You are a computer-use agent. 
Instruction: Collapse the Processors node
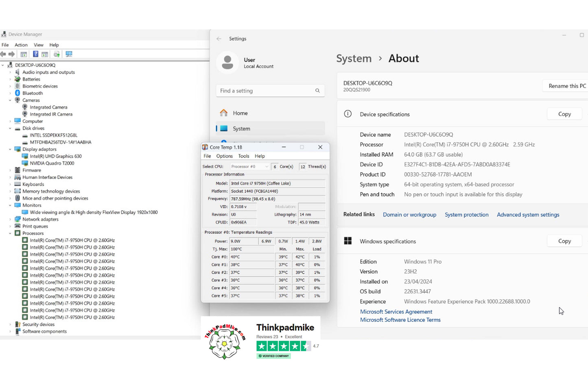point(10,233)
